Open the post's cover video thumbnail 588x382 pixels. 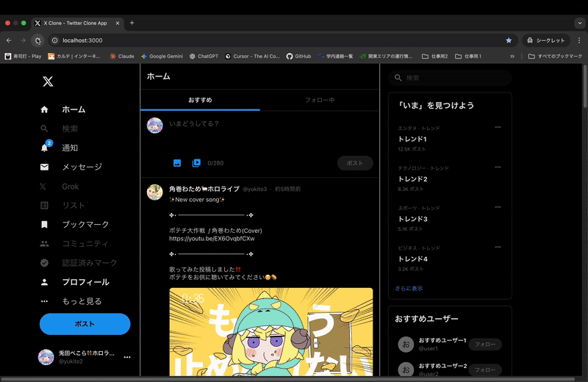pos(270,332)
